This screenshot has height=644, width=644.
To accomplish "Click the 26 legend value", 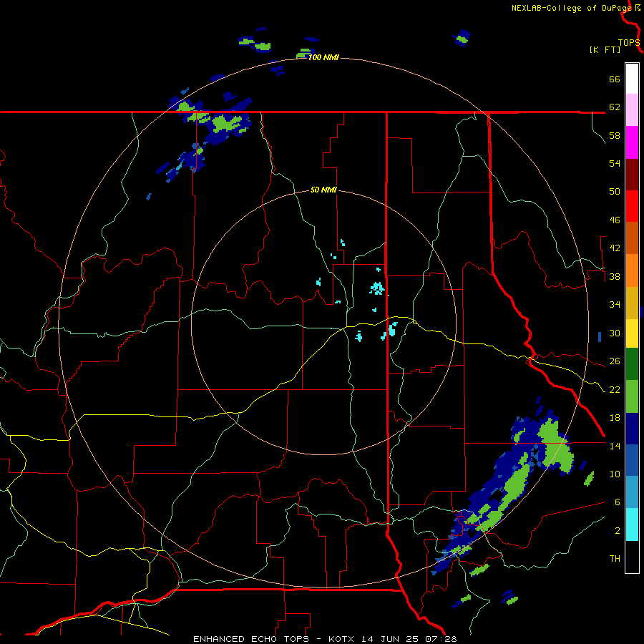I will 615,361.
